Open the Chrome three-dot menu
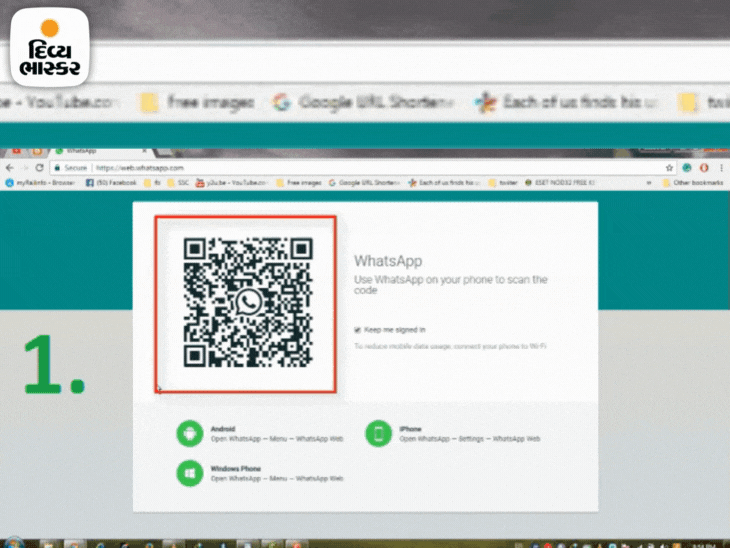 point(721,168)
